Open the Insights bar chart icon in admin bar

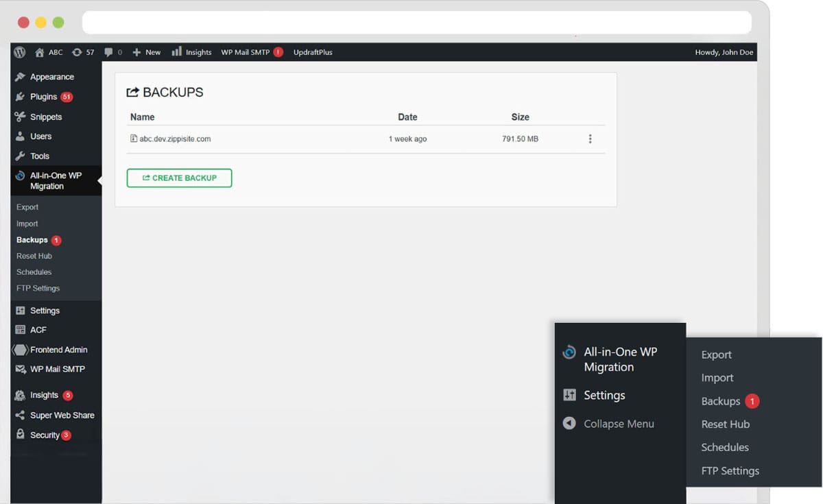tap(176, 51)
